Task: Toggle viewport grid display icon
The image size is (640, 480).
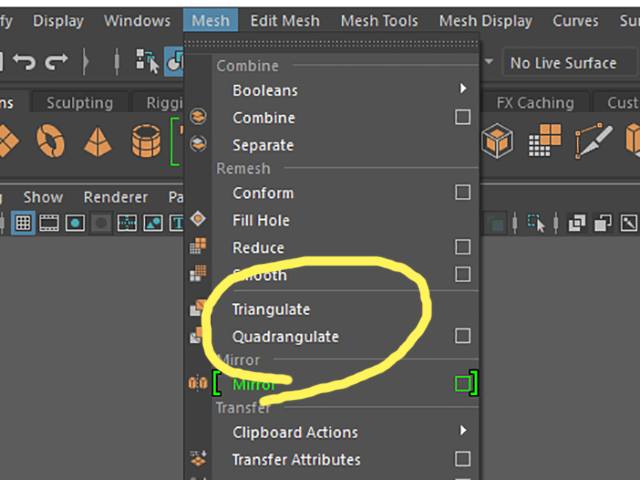Action: [23, 223]
